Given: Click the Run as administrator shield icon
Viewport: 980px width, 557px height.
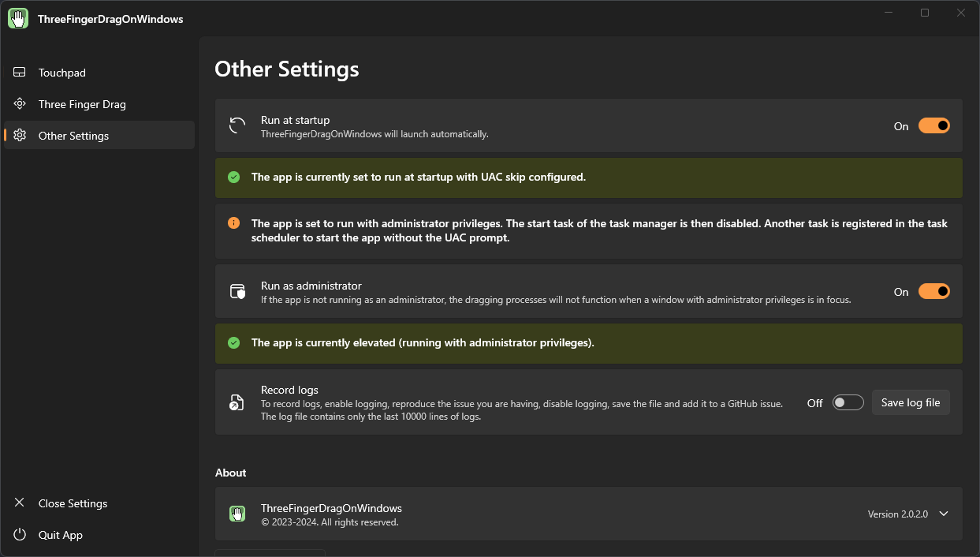Looking at the screenshot, I should [x=237, y=292].
